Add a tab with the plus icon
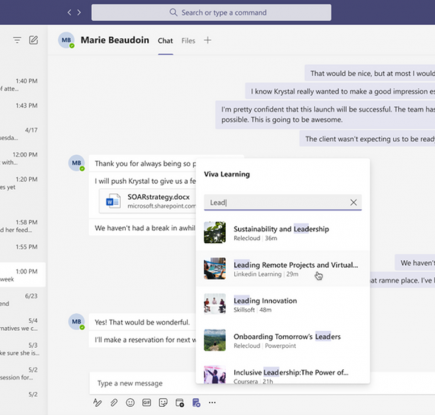This screenshot has width=435, height=415. [207, 40]
